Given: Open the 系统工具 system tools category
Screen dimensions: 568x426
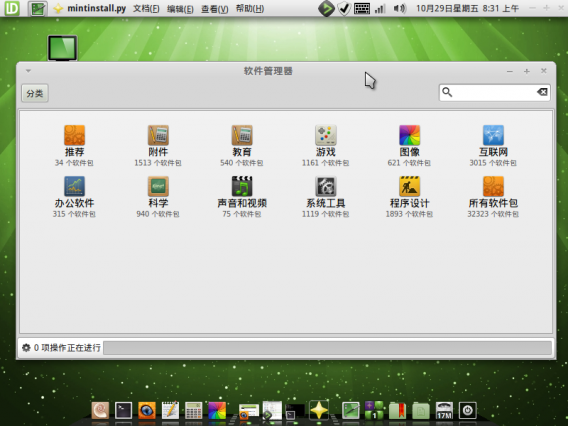Looking at the screenshot, I should click(x=325, y=197).
